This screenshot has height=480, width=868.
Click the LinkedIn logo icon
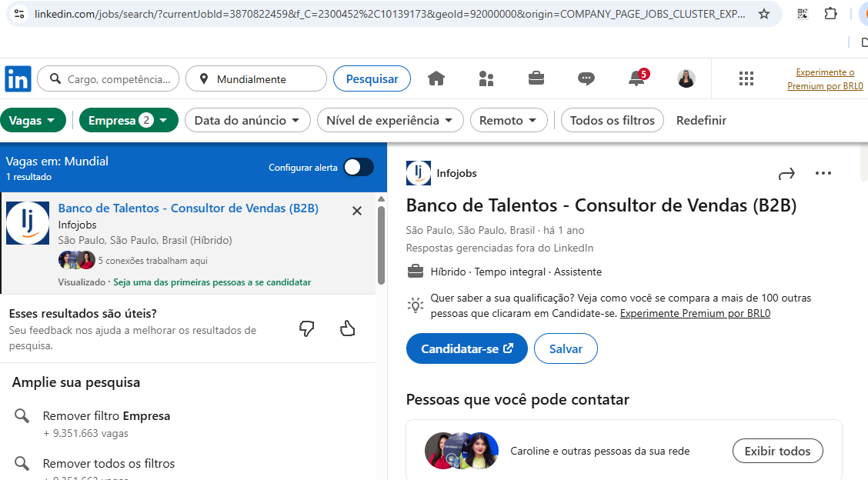[18, 79]
